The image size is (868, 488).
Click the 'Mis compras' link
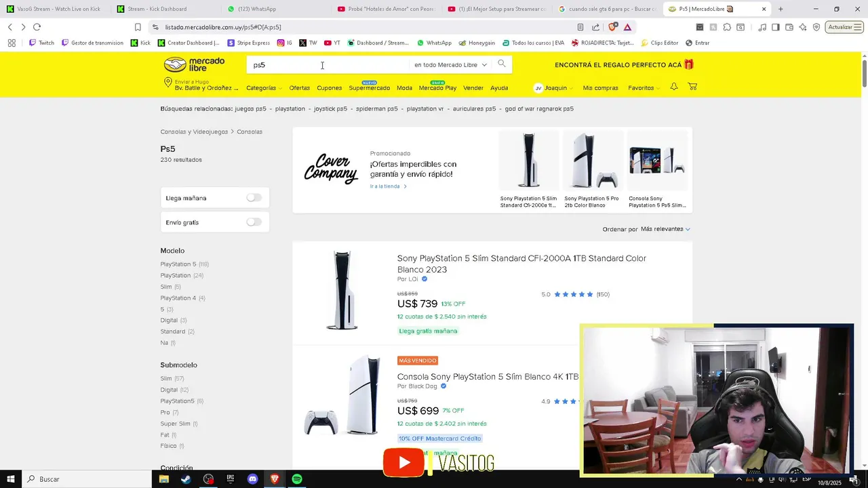(x=601, y=88)
